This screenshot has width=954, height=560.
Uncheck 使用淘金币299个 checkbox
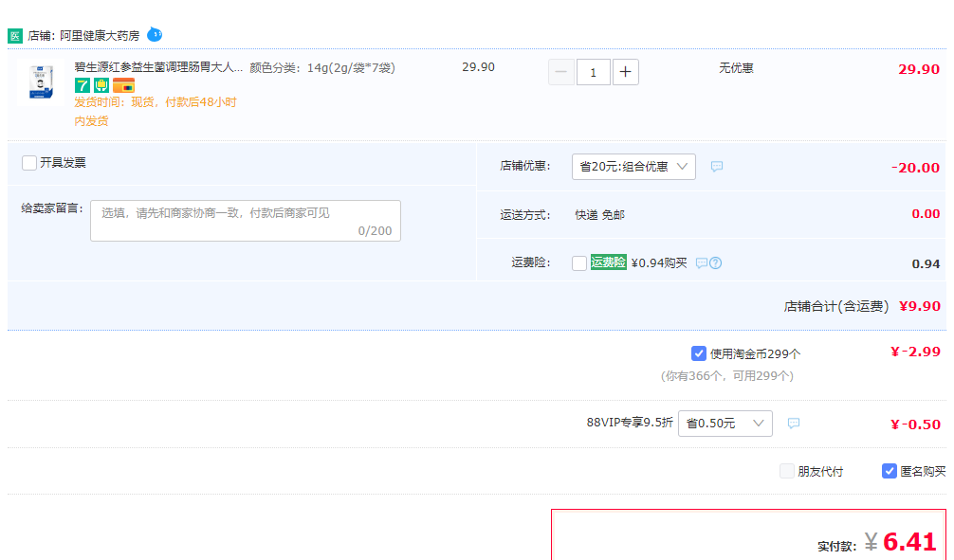click(699, 353)
